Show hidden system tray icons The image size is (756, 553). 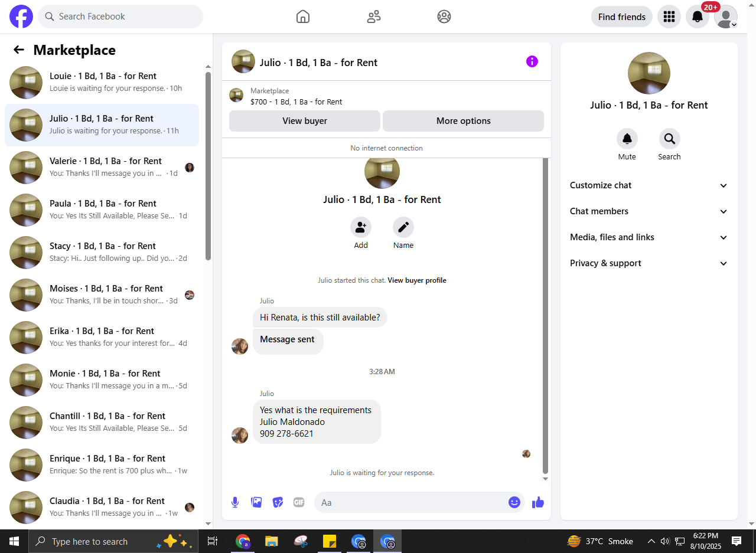(x=651, y=541)
